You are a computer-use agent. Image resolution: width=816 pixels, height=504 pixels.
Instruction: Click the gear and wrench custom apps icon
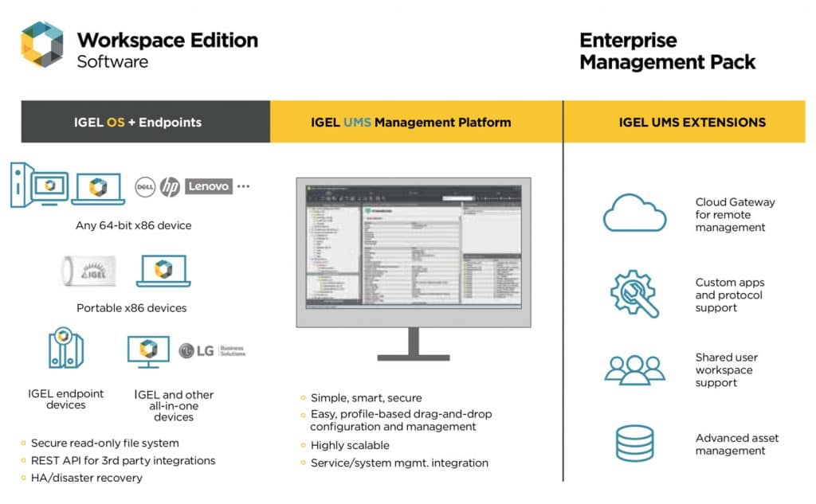pyautogui.click(x=634, y=293)
